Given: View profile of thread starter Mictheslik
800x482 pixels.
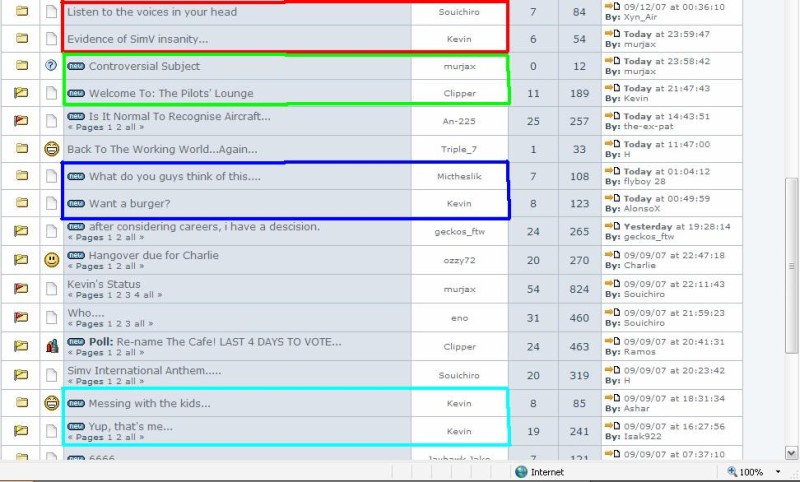Looking at the screenshot, I should (459, 176).
